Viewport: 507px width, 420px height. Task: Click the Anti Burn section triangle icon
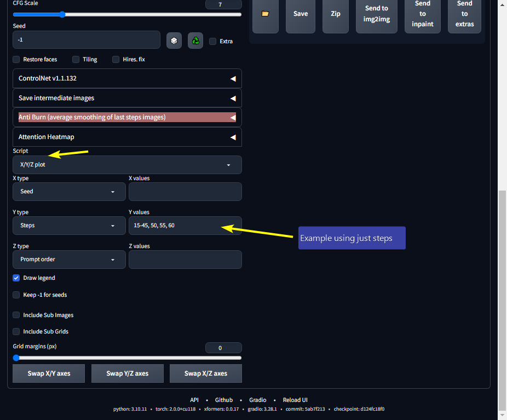pyautogui.click(x=233, y=117)
